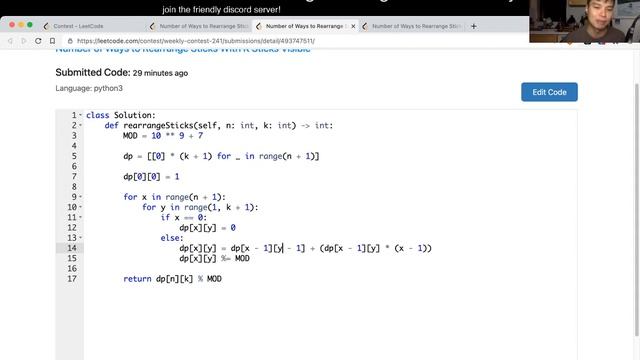Click the 'MOD = 10 ** 9 + 7' line
640x360 pixels.
pyautogui.click(x=163, y=136)
